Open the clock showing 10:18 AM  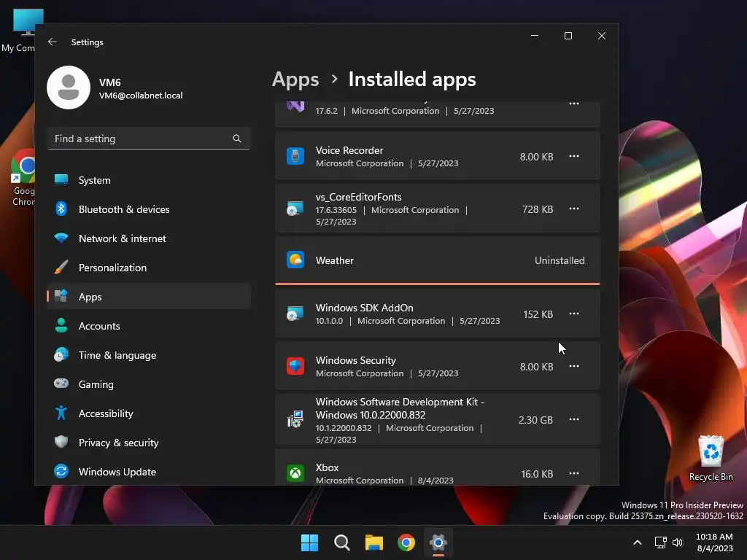pos(715,542)
